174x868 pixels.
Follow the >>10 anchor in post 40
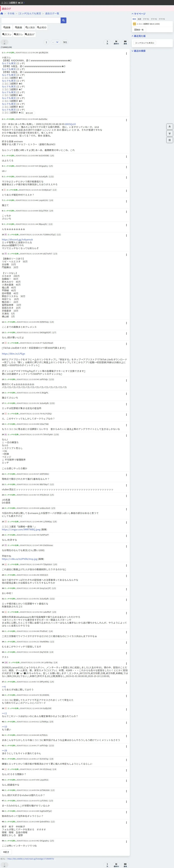pos(4,727)
